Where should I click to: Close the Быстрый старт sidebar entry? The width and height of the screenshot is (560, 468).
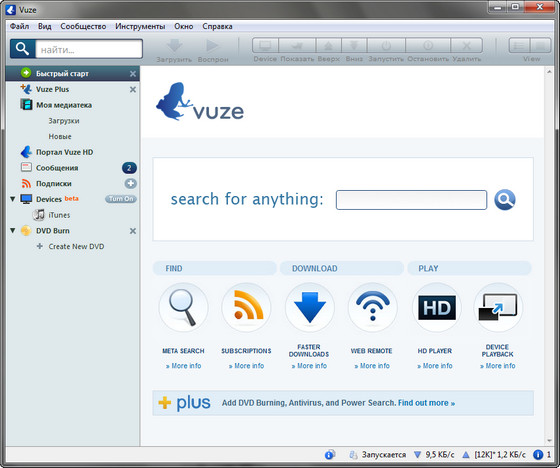click(133, 74)
